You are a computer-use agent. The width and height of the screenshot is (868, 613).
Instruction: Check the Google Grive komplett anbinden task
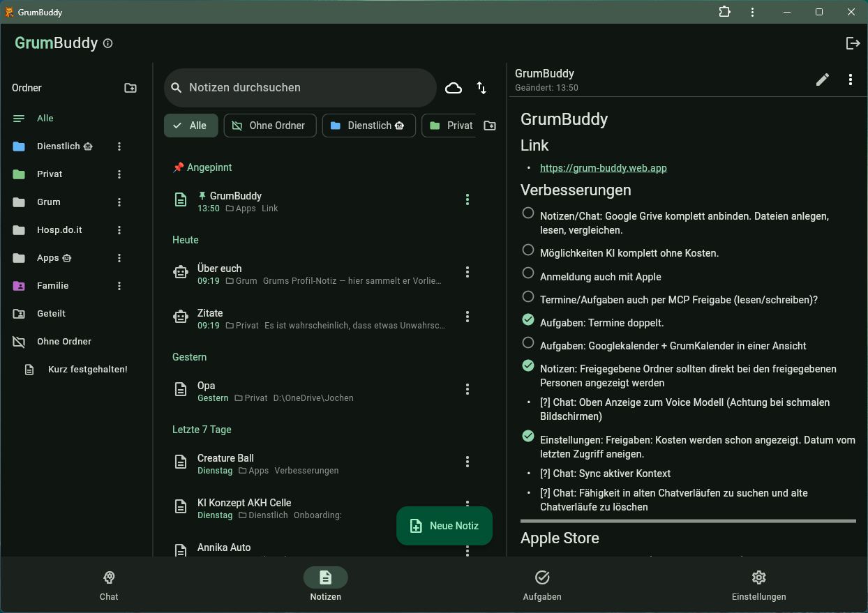point(528,213)
